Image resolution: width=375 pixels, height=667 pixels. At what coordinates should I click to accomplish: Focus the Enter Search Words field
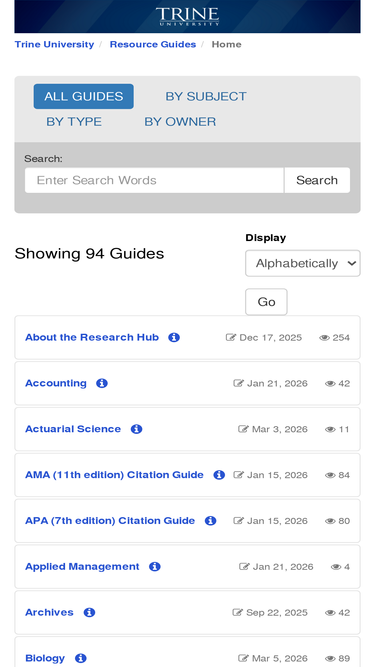tap(154, 180)
